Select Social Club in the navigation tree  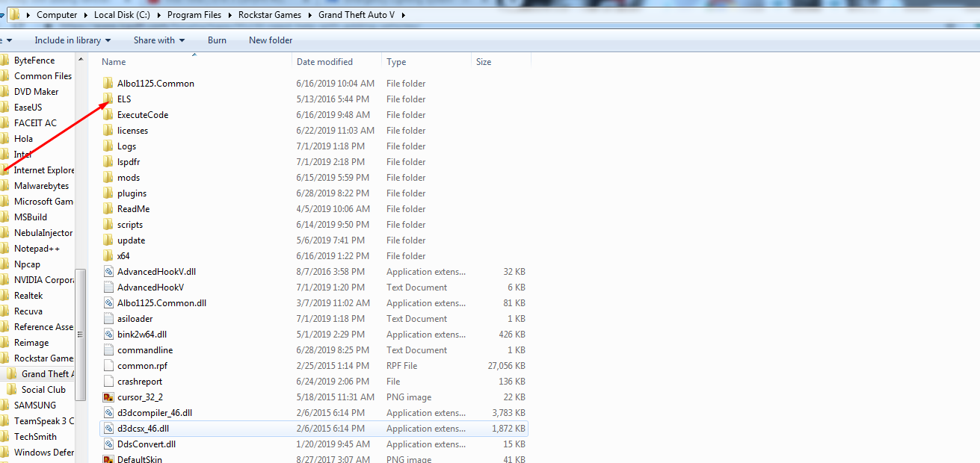click(43, 390)
